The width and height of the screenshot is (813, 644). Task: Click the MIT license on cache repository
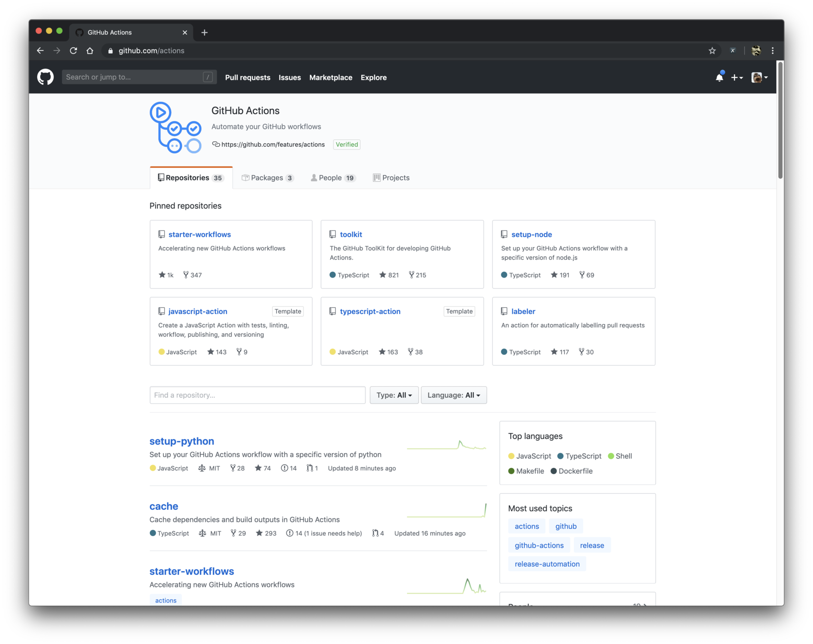210,533
